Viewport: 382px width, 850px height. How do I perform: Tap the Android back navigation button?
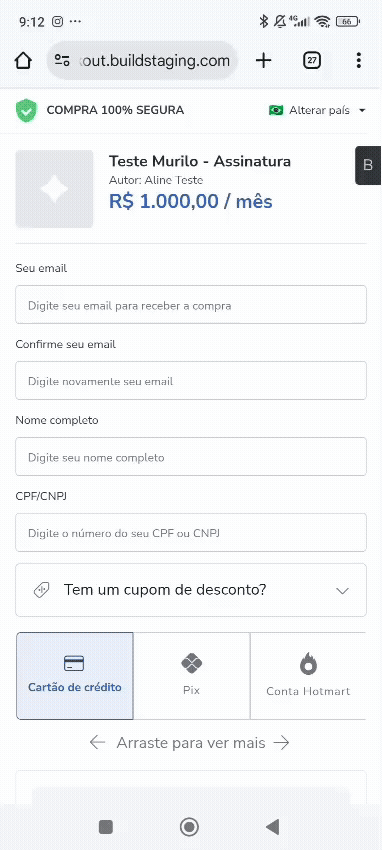point(273,827)
